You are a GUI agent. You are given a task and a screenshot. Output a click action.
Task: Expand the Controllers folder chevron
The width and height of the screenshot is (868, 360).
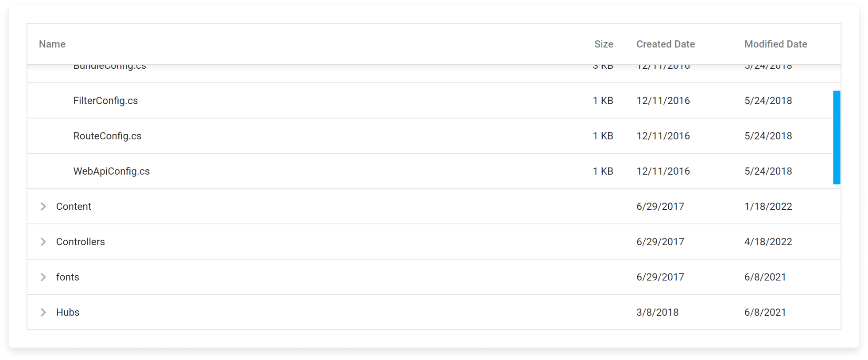pyautogui.click(x=43, y=242)
